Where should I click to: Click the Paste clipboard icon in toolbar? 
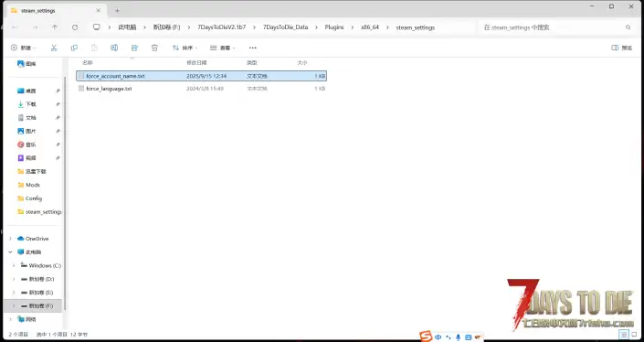click(94, 48)
